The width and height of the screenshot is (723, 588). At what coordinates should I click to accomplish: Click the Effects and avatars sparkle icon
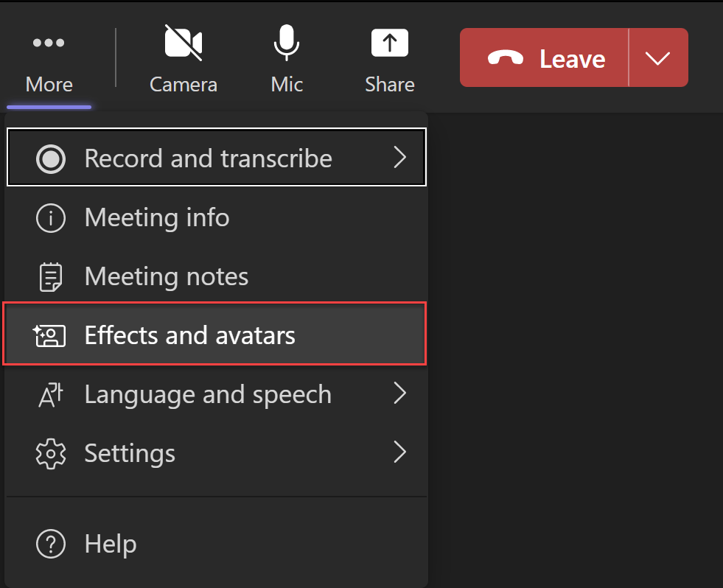point(50,335)
